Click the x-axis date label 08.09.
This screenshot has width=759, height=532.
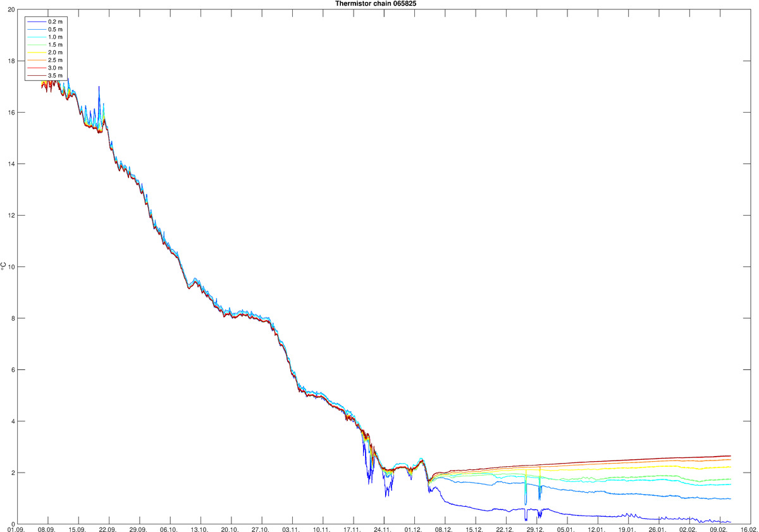(x=47, y=529)
